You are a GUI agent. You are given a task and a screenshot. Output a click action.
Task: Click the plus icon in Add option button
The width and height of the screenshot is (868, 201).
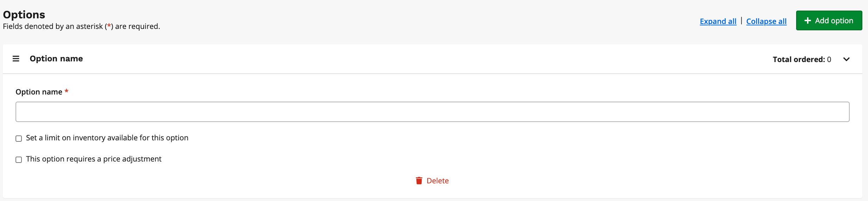808,21
